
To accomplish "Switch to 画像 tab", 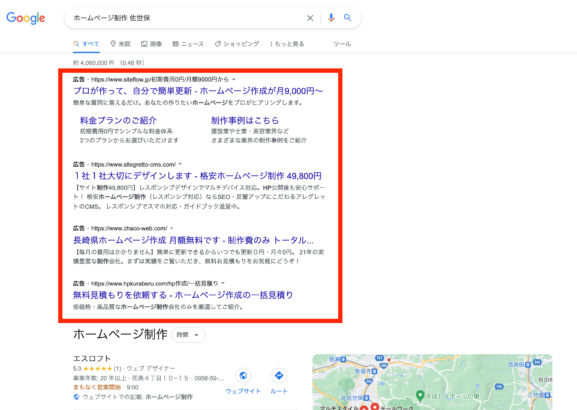I will click(152, 44).
